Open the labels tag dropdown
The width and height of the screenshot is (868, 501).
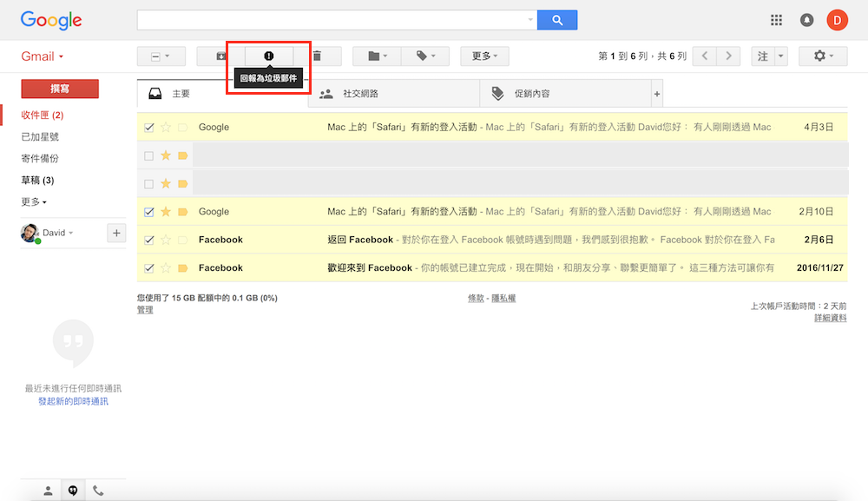coord(425,56)
